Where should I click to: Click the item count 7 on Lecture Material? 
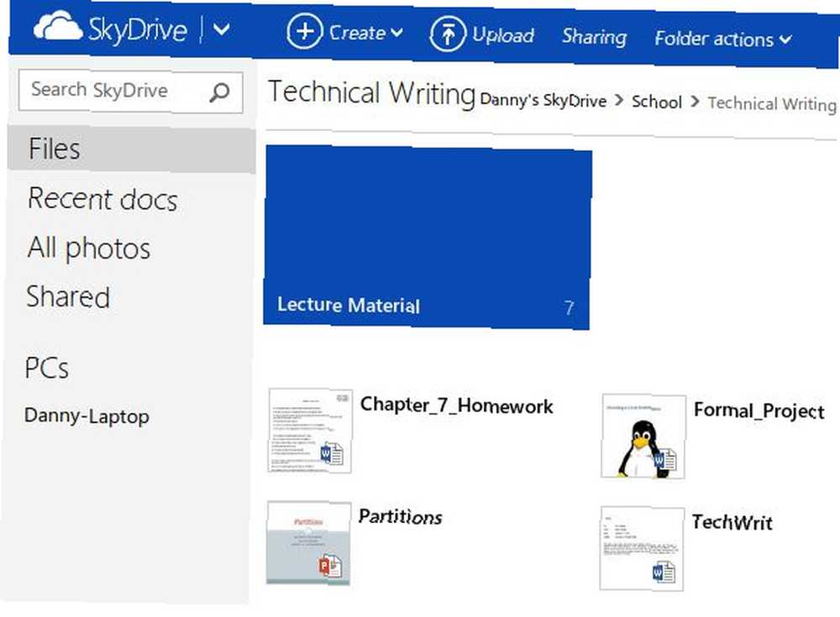click(x=569, y=307)
